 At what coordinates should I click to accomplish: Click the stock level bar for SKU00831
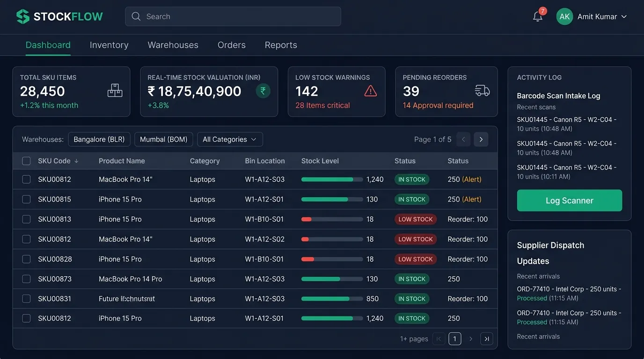[x=332, y=299]
